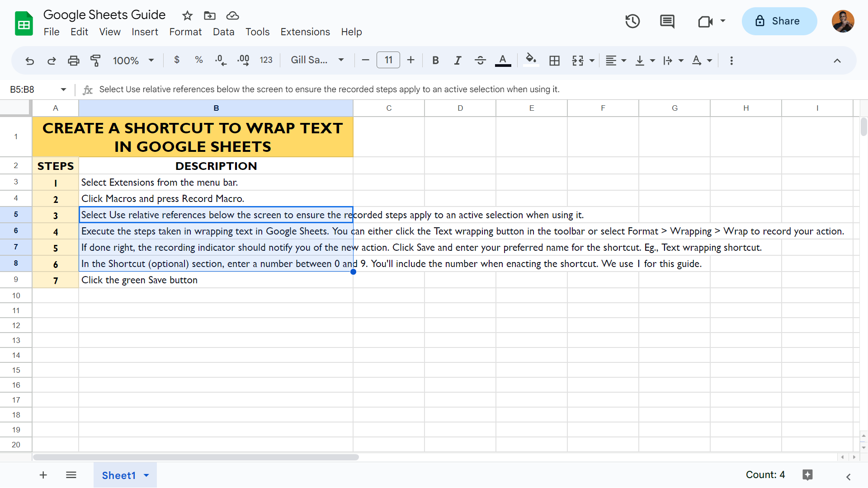Image resolution: width=868 pixels, height=488 pixels.
Task: Add a new sheet with the plus button
Action: pyautogui.click(x=43, y=475)
